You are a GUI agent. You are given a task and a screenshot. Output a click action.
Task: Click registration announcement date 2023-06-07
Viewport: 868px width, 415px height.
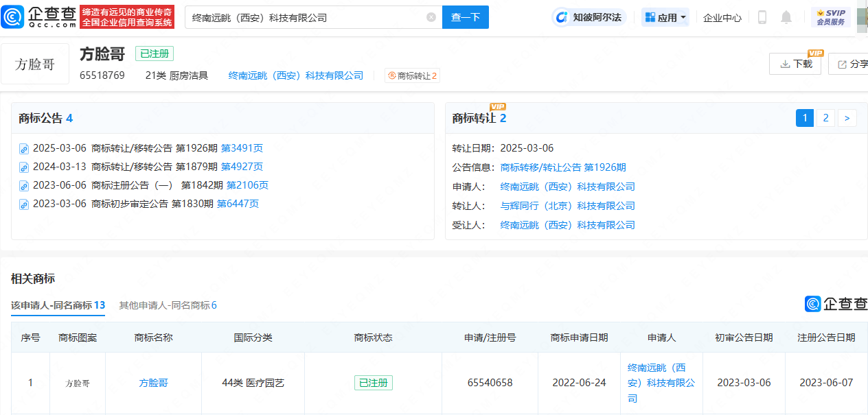[x=826, y=383]
